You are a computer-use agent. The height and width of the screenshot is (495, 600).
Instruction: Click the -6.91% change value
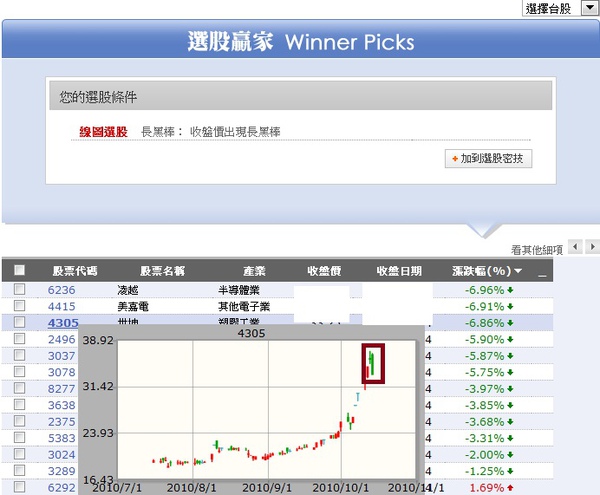pyautogui.click(x=484, y=306)
